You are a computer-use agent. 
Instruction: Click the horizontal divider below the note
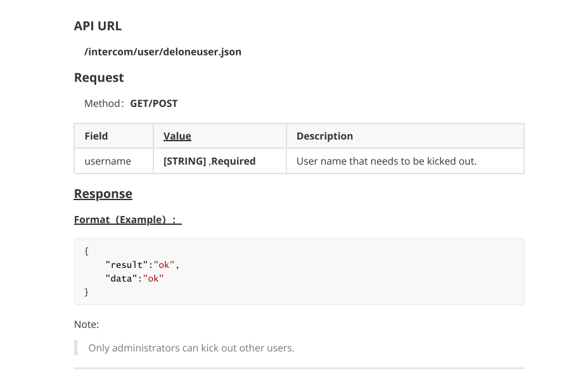point(299,368)
